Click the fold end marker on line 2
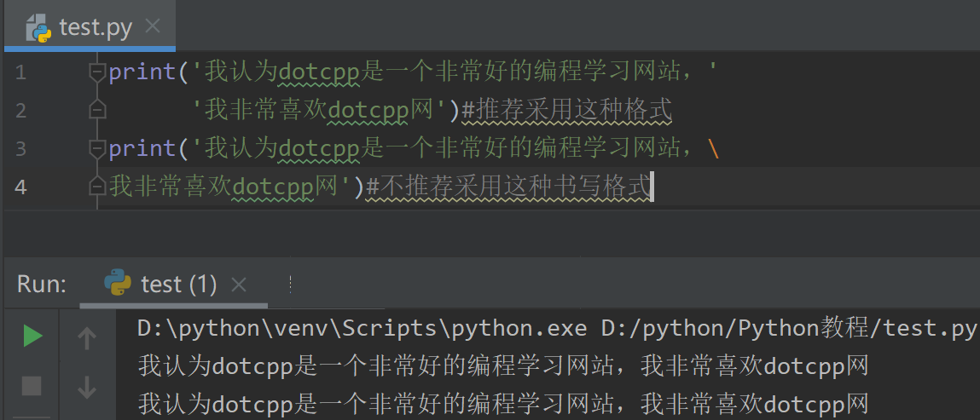This screenshot has height=420, width=980. pos(96,110)
